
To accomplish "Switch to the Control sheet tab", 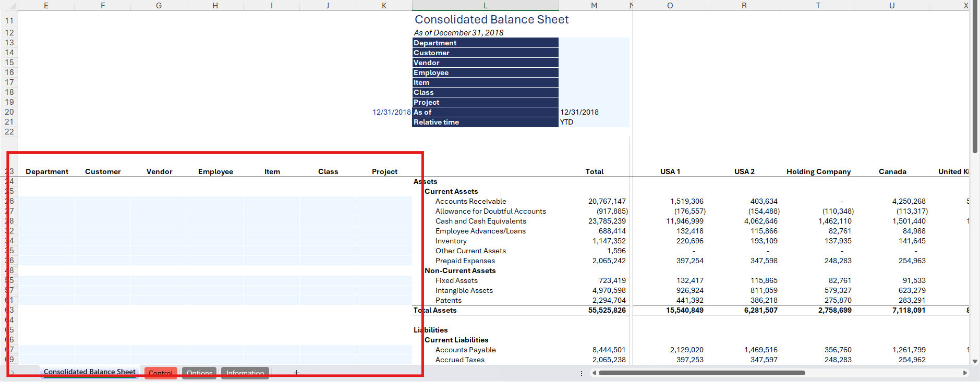I will 160,373.
